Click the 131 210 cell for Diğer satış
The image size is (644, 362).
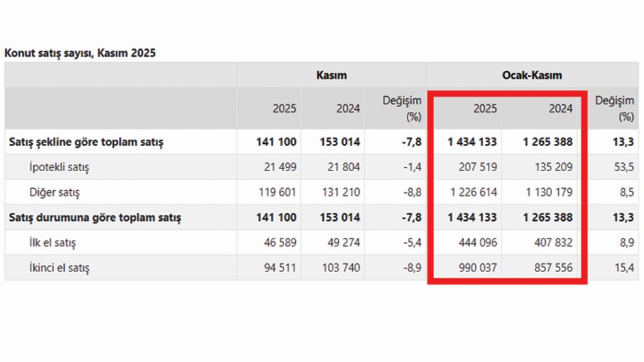pos(342,192)
